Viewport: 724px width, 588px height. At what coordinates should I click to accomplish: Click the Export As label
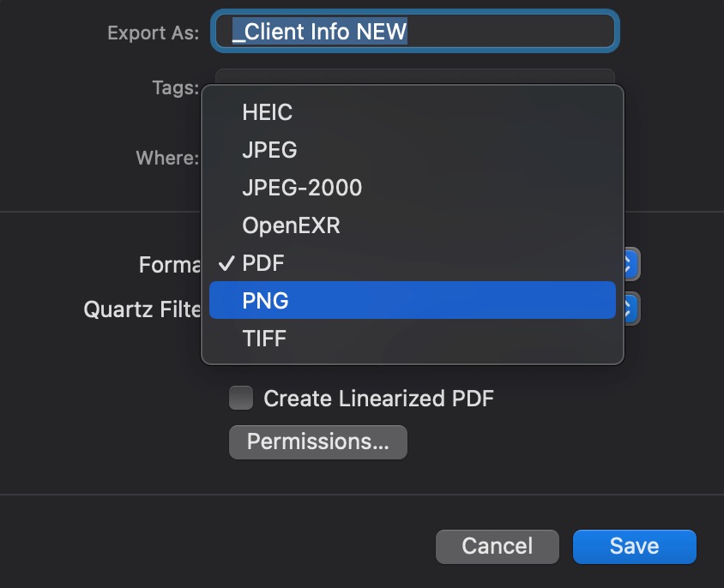pyautogui.click(x=152, y=33)
